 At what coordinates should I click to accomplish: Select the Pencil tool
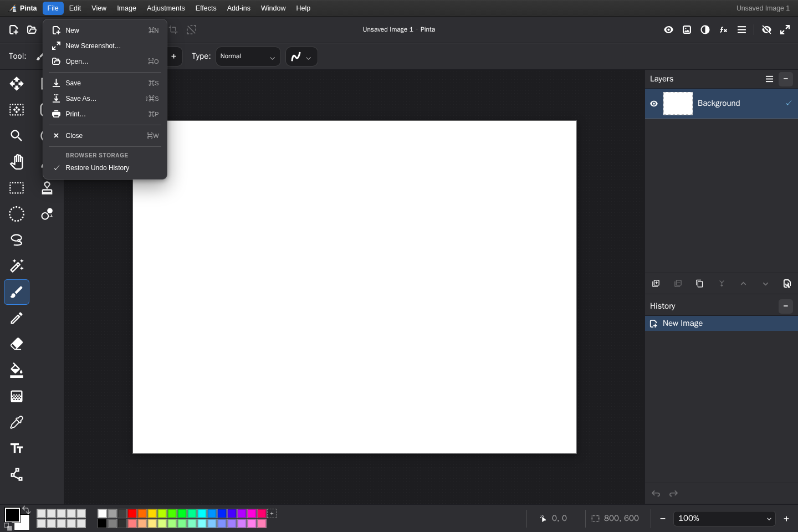[17, 318]
